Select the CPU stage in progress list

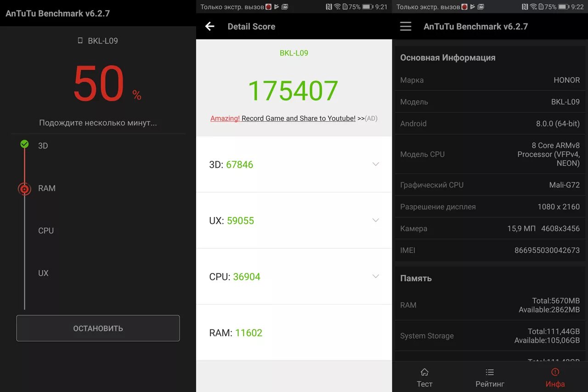pos(46,231)
